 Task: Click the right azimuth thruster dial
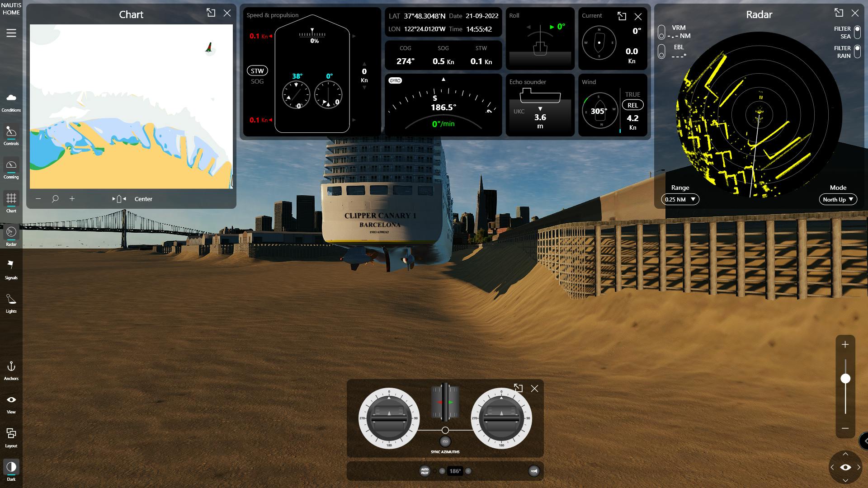tap(501, 418)
